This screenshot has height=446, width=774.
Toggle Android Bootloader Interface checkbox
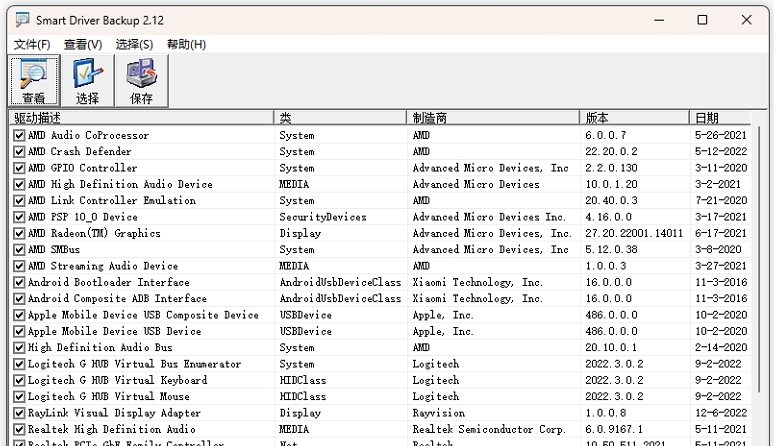[19, 282]
